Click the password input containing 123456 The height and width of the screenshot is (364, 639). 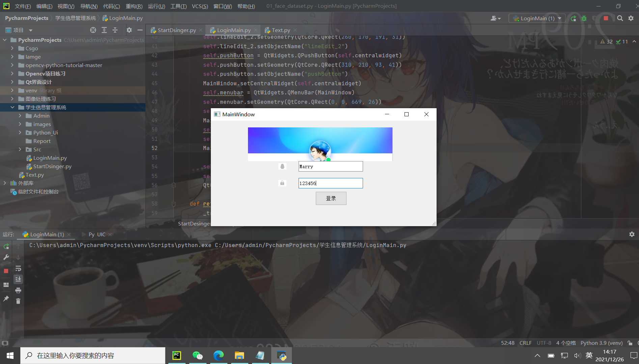point(330,183)
